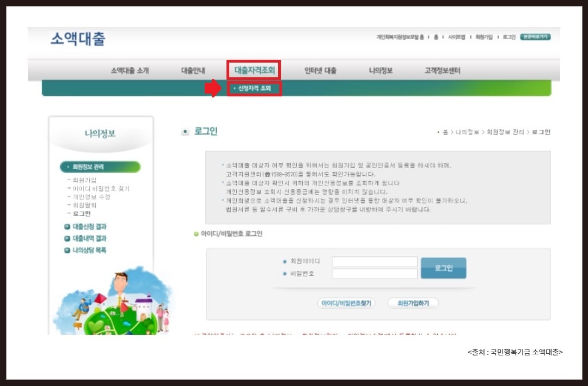
Task: Go to 홈 in top utility links
Action: click(436, 37)
